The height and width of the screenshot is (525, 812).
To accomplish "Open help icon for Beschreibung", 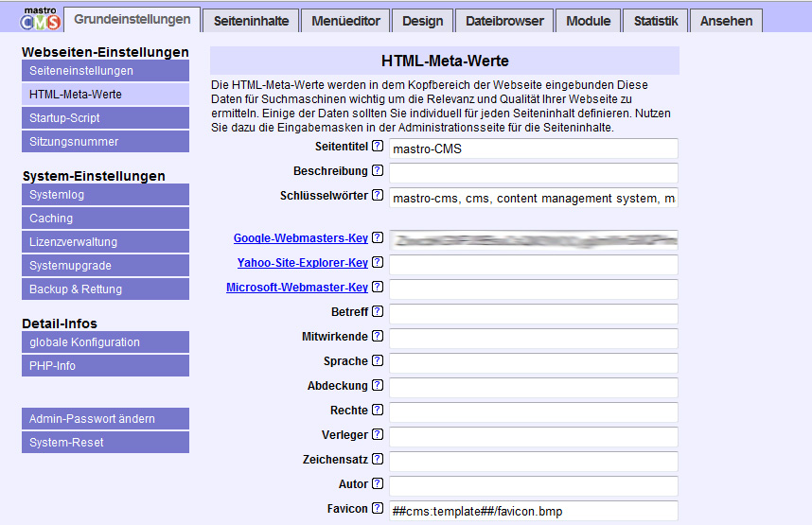I will click(378, 170).
